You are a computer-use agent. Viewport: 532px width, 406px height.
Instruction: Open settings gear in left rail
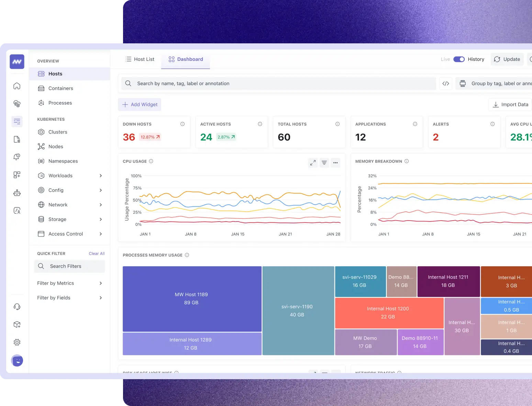point(17,342)
